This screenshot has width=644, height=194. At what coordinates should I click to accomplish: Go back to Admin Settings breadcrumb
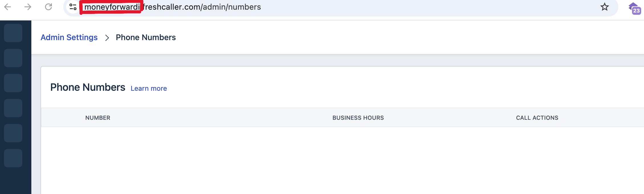69,37
